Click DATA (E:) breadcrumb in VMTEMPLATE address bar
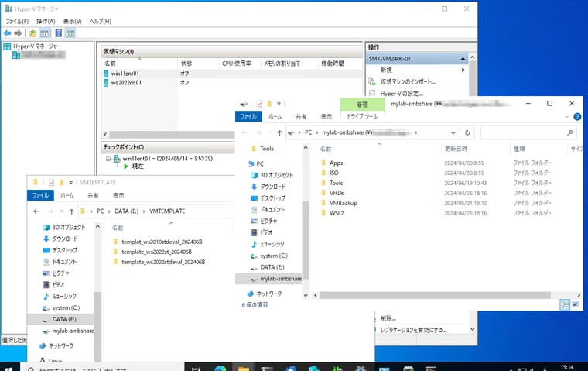 tap(126, 211)
